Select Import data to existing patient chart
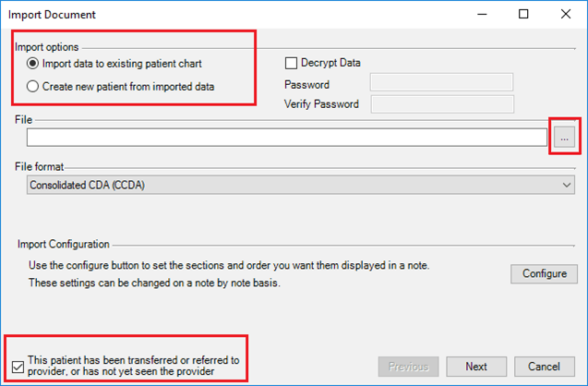Image resolution: width=588 pixels, height=386 pixels. click(x=34, y=64)
